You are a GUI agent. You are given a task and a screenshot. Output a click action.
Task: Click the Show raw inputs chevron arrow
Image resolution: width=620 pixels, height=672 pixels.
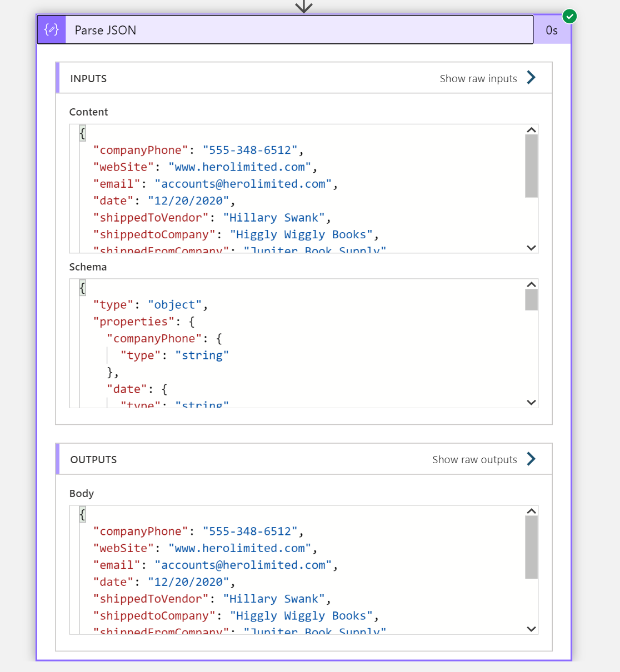point(531,78)
